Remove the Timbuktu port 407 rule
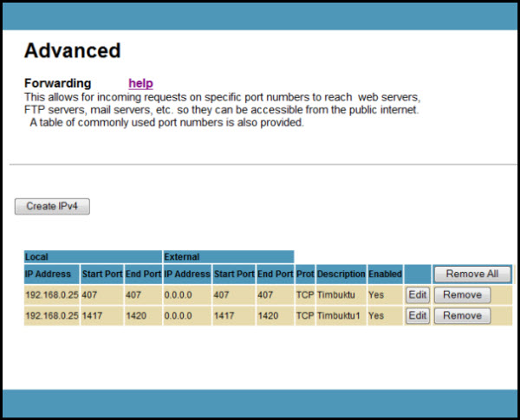520x420 pixels. (462, 294)
